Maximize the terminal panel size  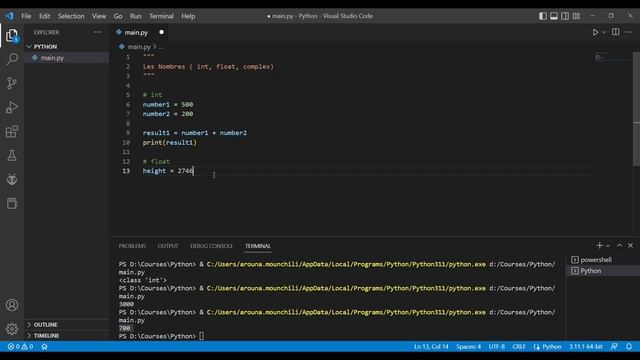[619, 245]
